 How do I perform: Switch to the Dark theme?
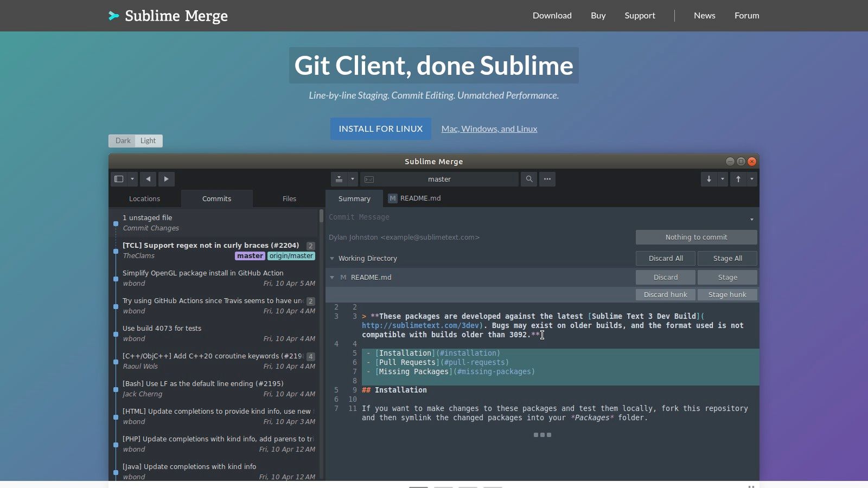tap(123, 140)
